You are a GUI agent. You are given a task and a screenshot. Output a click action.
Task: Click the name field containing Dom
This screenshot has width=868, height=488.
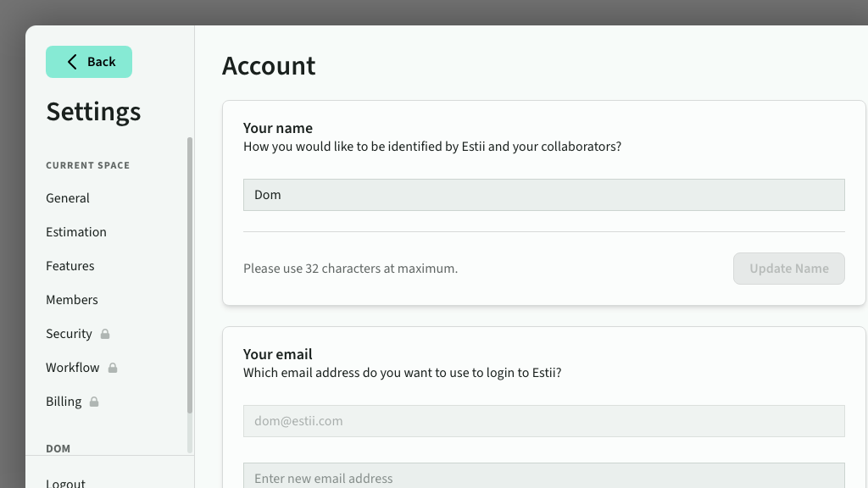543,195
